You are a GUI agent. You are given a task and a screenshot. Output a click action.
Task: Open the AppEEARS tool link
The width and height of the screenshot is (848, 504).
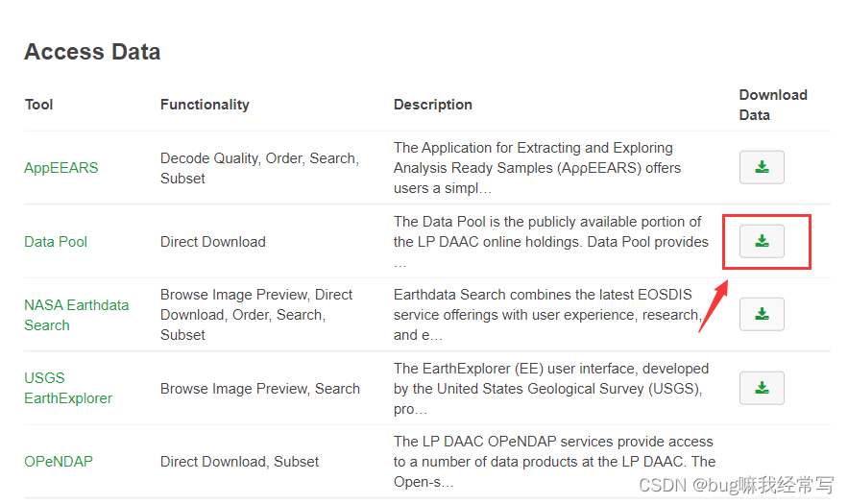(61, 168)
